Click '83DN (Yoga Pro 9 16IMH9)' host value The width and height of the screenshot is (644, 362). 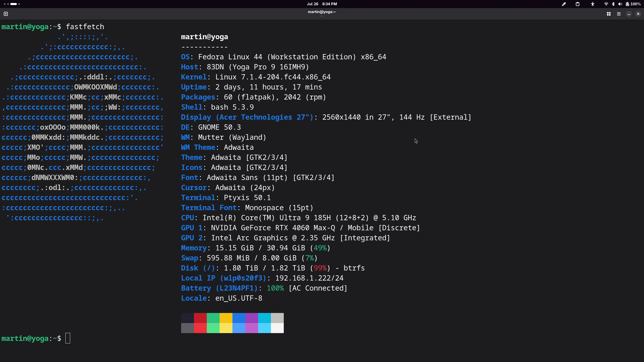coord(258,67)
